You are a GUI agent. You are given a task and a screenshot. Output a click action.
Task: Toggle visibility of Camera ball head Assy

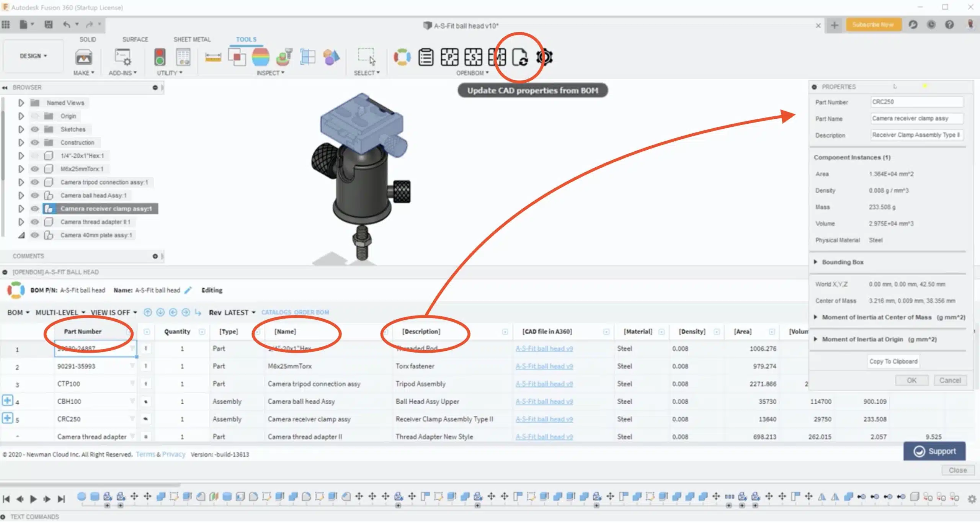tap(35, 195)
